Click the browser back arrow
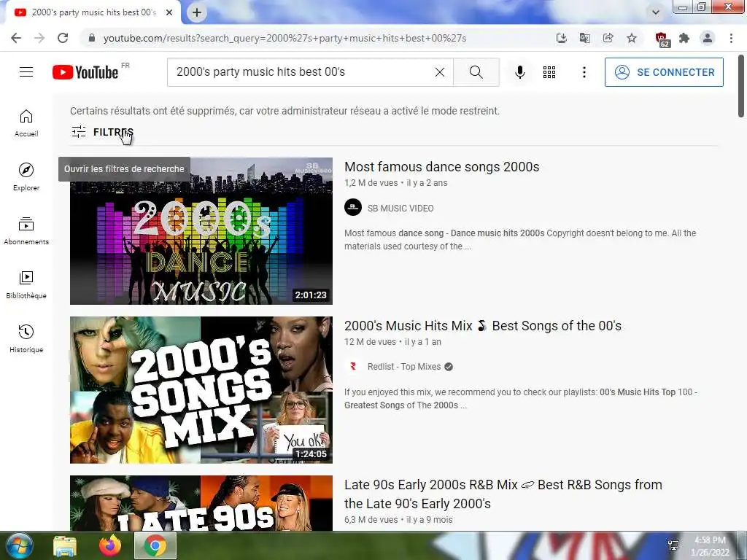The image size is (747, 560). coord(16,38)
